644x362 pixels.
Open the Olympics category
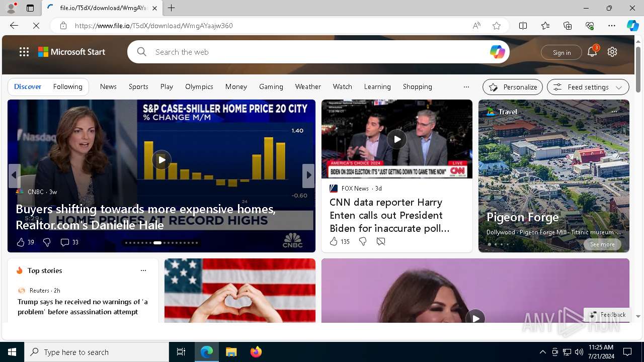[199, 86]
